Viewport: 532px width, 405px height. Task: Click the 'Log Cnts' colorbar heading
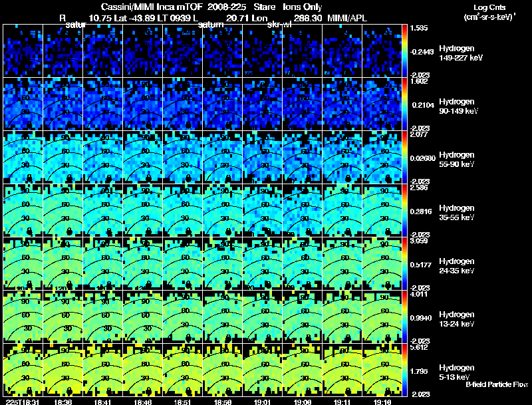click(489, 7)
